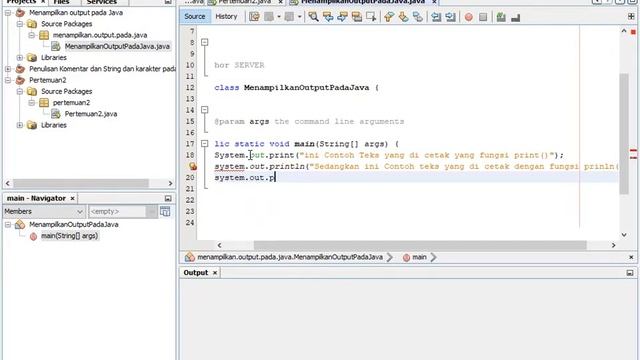Select the pertemuan2 package item
Image resolution: width=640 pixels, height=360 pixels.
pos(71,102)
